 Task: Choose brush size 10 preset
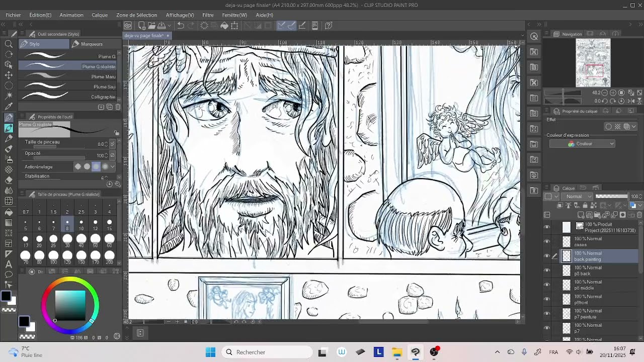81,225
